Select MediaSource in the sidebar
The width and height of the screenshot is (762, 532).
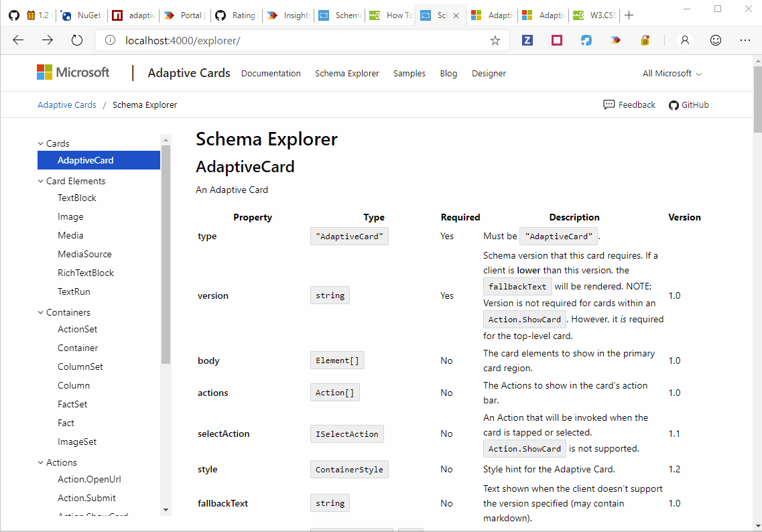[x=84, y=254]
